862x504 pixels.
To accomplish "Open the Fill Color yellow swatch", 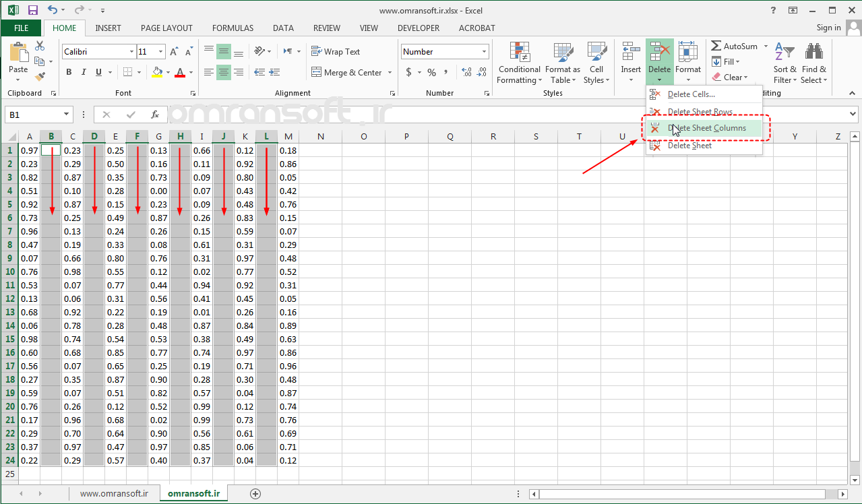I will [157, 72].
